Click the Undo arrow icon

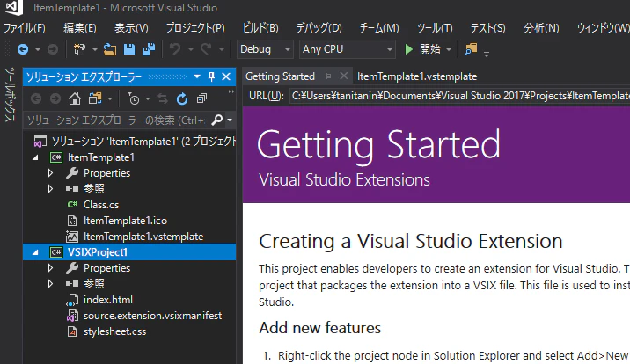pos(175,49)
